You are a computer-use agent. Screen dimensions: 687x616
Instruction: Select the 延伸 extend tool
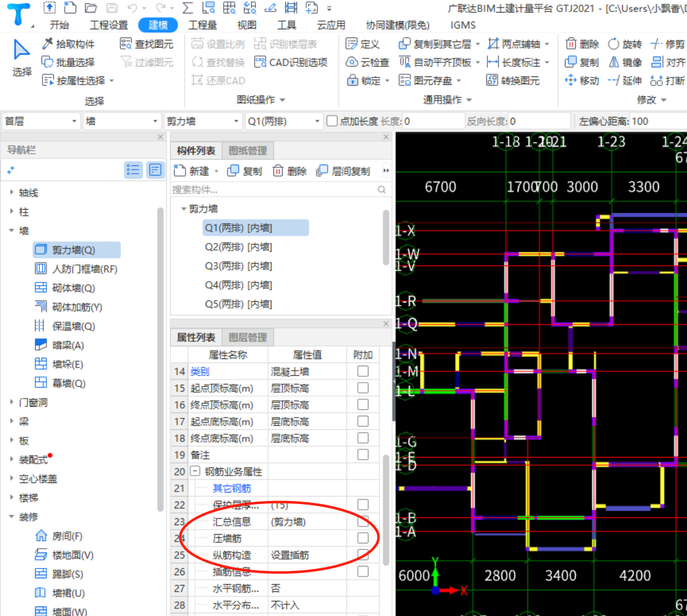pyautogui.click(x=625, y=81)
